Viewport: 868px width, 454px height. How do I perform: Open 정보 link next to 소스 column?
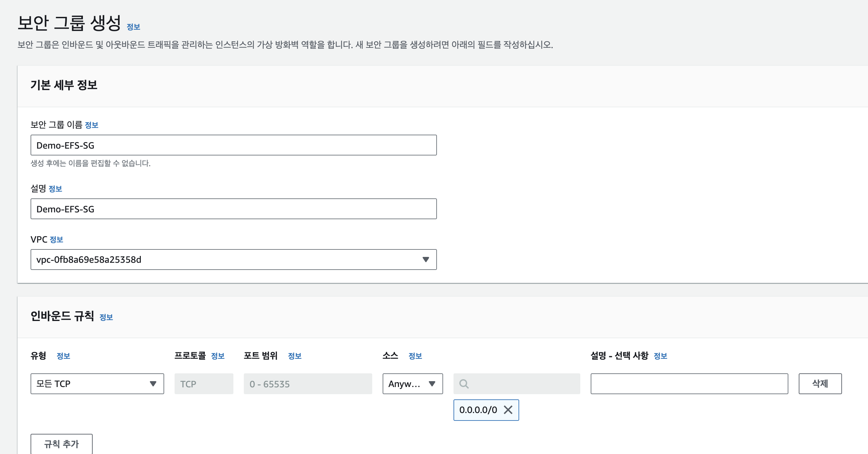point(415,356)
